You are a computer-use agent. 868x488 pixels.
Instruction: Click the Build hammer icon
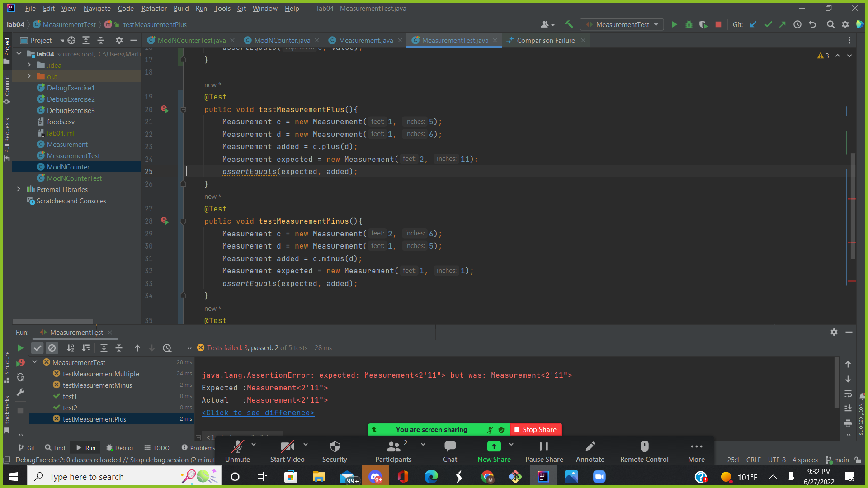point(569,25)
